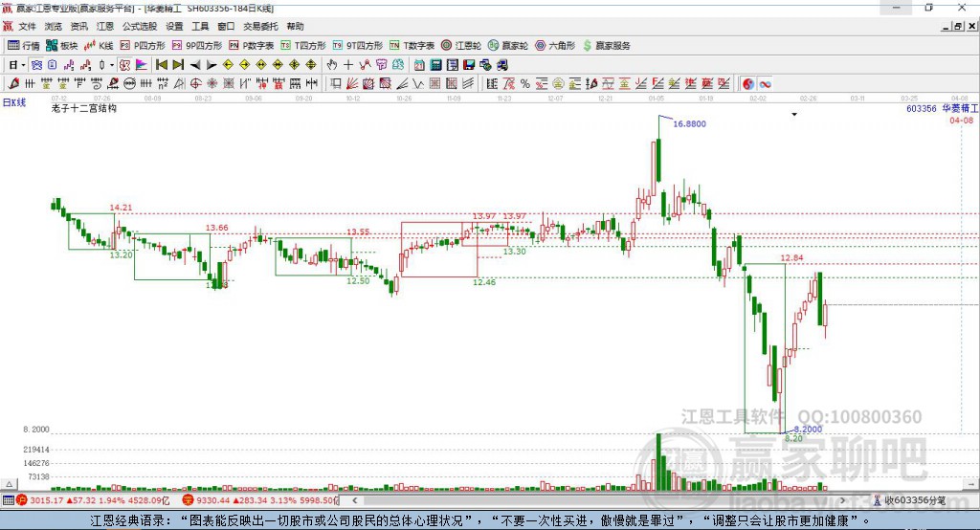The height and width of the screenshot is (530, 980).
Task: Click the truck icon at toolbar end
Action: 502,64
